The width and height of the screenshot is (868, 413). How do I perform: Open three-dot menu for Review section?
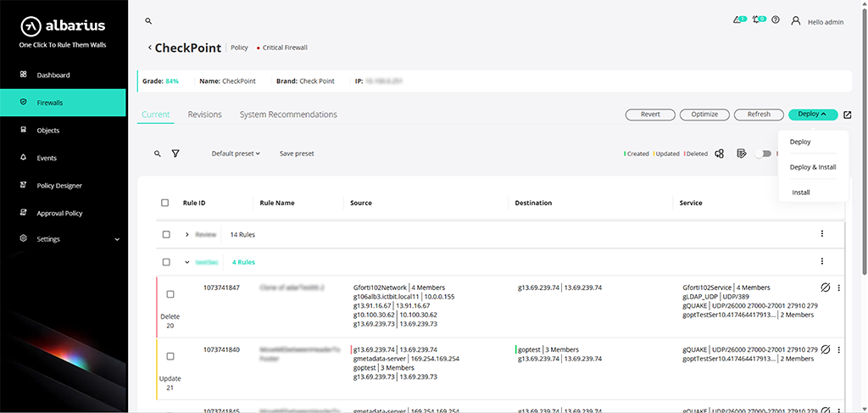click(822, 234)
